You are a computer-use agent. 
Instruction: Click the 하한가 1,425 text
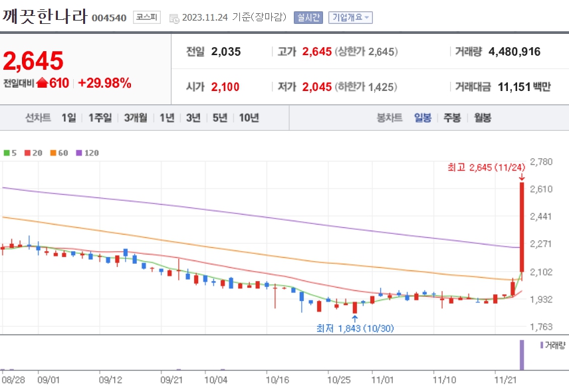coord(366,86)
